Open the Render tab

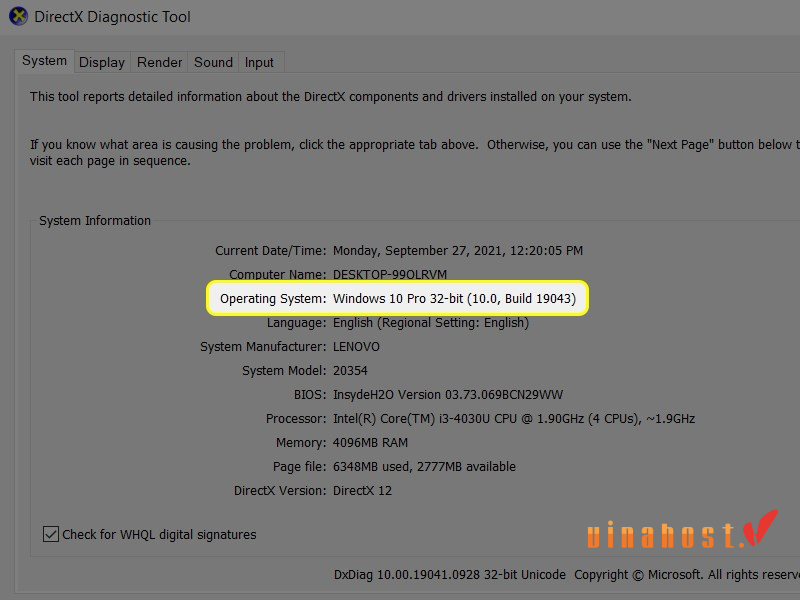(159, 62)
